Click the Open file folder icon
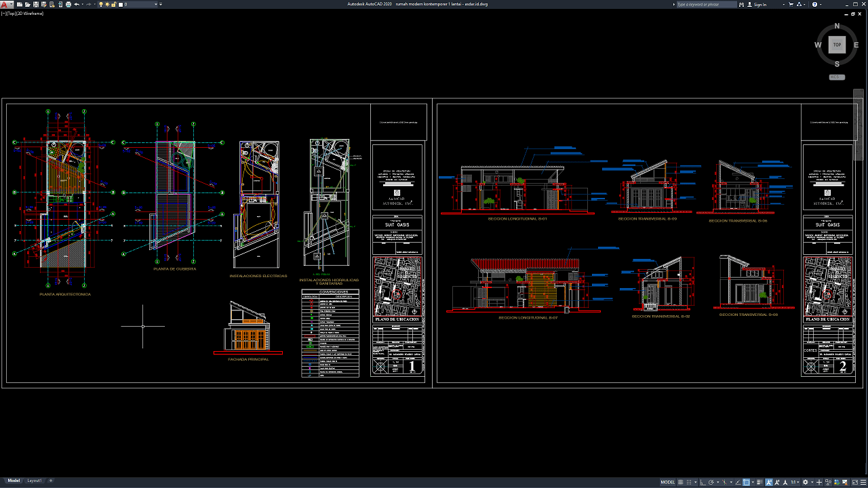868x488 pixels. pyautogui.click(x=28, y=4)
